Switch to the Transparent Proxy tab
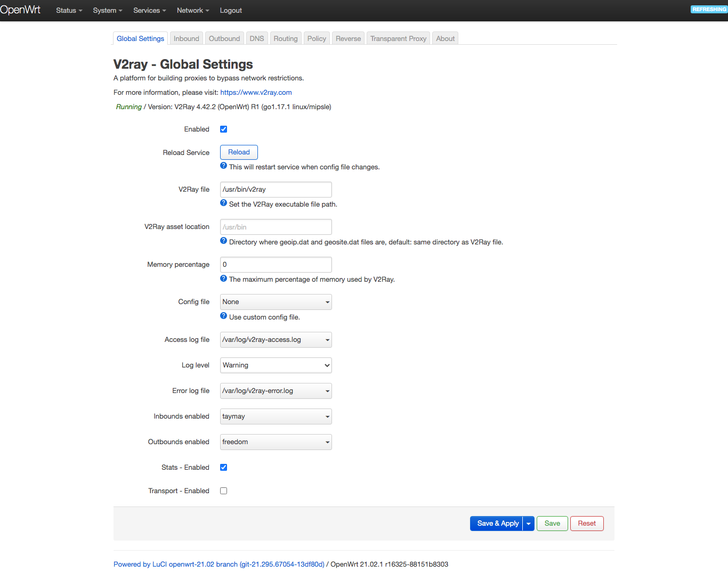This screenshot has width=728, height=572. pyautogui.click(x=399, y=38)
